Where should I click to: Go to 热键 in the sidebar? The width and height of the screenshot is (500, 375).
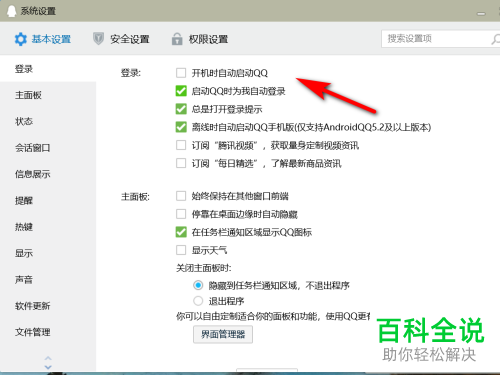coord(48,227)
